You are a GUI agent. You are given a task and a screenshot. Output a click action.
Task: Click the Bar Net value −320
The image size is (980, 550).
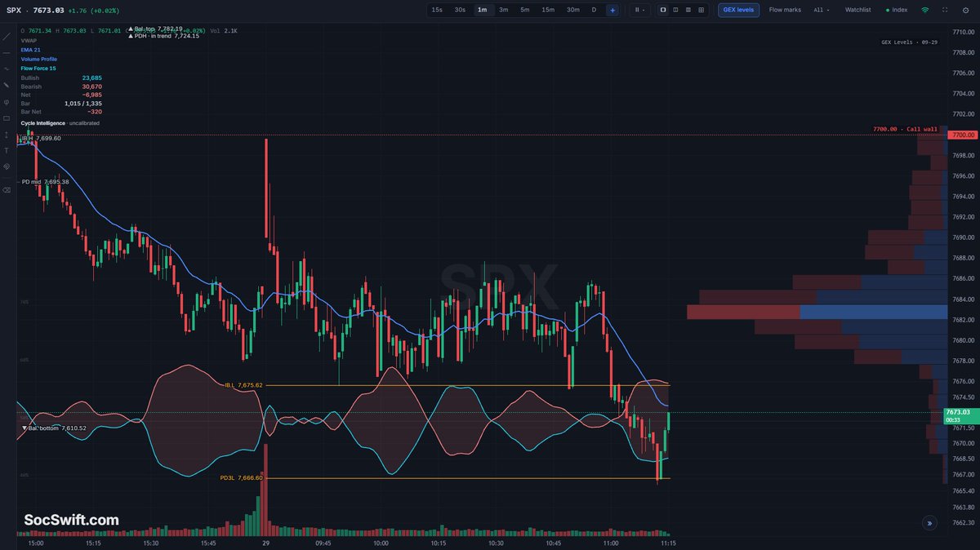point(96,111)
